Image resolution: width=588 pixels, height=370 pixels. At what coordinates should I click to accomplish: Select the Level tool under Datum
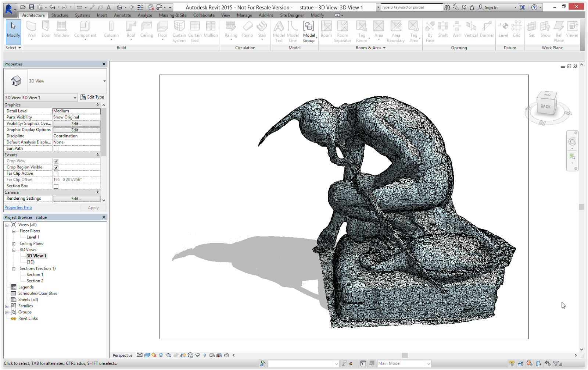point(503,29)
